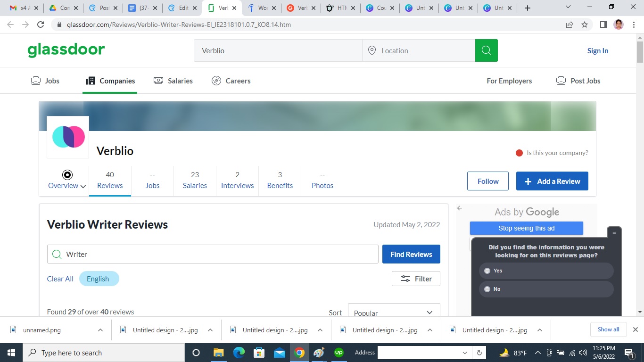Click the Sign In link
The width and height of the screenshot is (644, 362).
click(x=598, y=51)
